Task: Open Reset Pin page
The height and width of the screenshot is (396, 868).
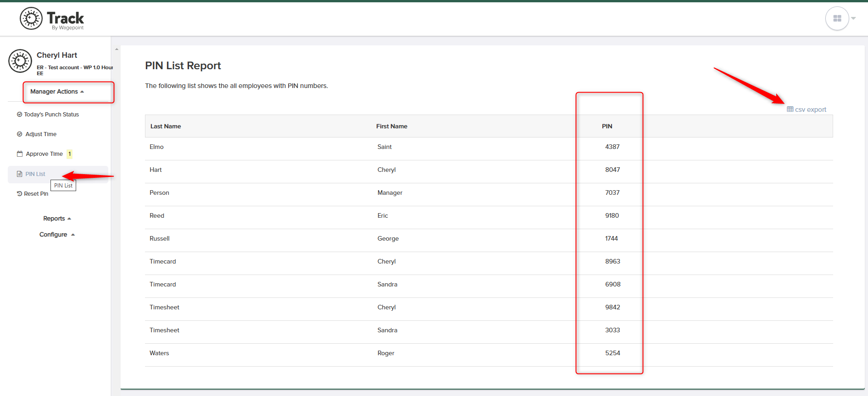Action: point(36,194)
